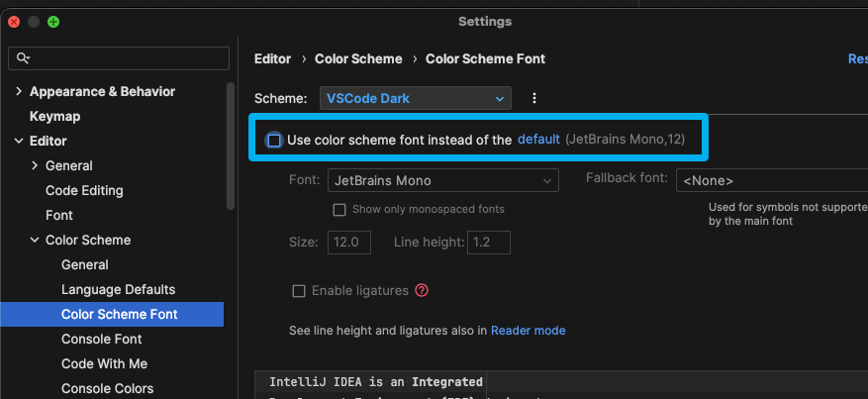
Task: Click the default font link
Action: [538, 140]
